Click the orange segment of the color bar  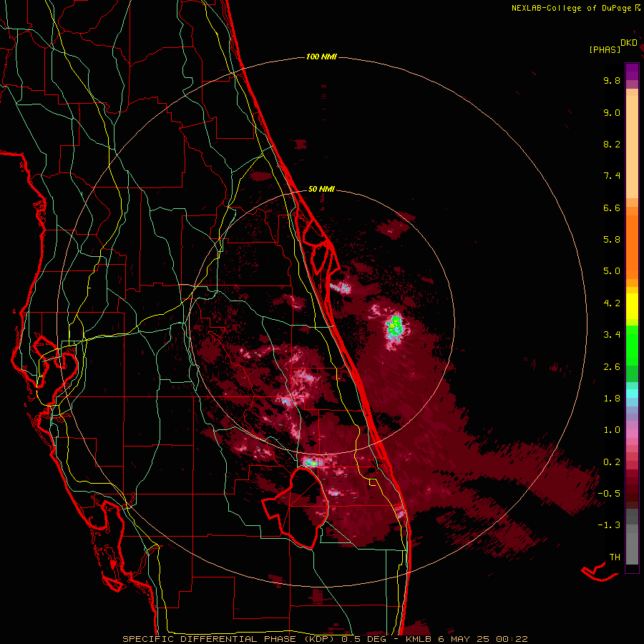click(632, 246)
